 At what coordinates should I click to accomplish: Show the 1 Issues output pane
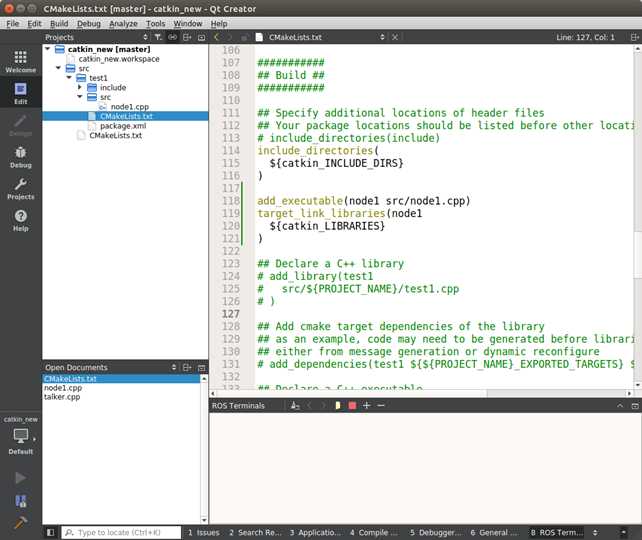pos(203,532)
